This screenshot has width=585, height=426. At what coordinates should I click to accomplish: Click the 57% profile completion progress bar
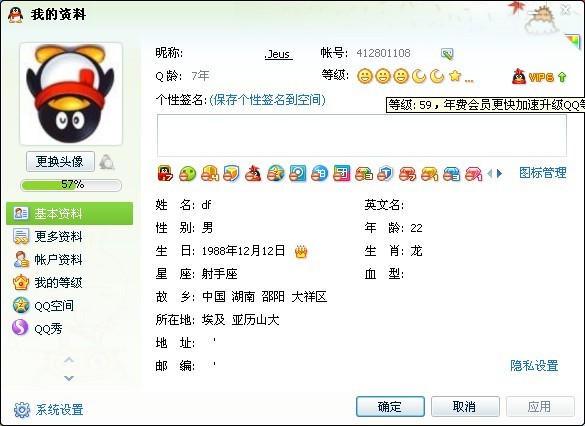tap(71, 185)
